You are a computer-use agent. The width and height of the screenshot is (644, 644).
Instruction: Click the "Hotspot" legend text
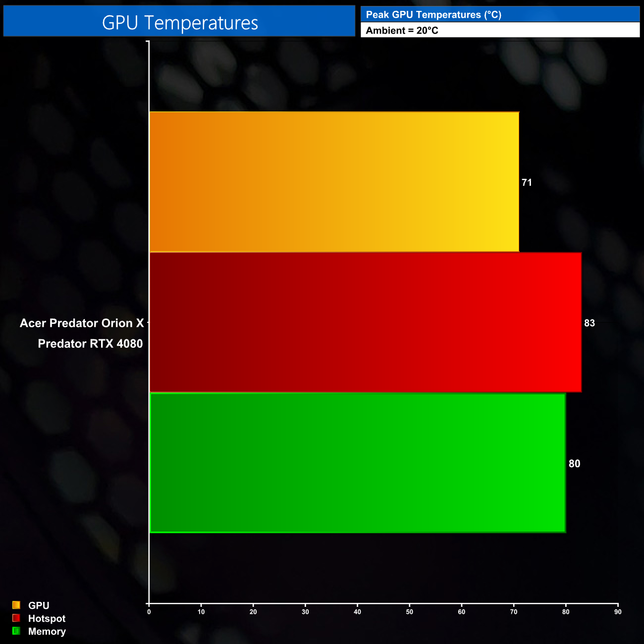coord(47,618)
